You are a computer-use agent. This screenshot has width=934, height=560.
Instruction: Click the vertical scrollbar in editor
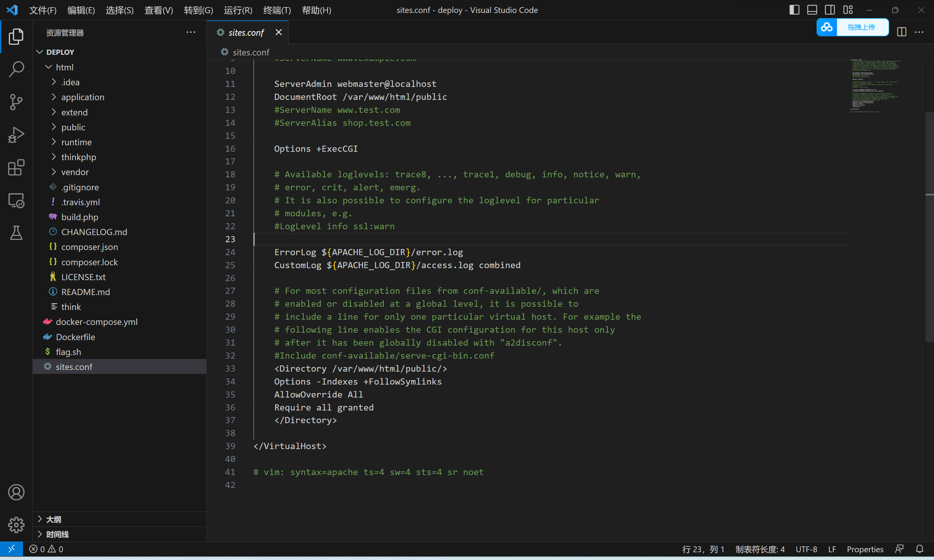click(929, 226)
